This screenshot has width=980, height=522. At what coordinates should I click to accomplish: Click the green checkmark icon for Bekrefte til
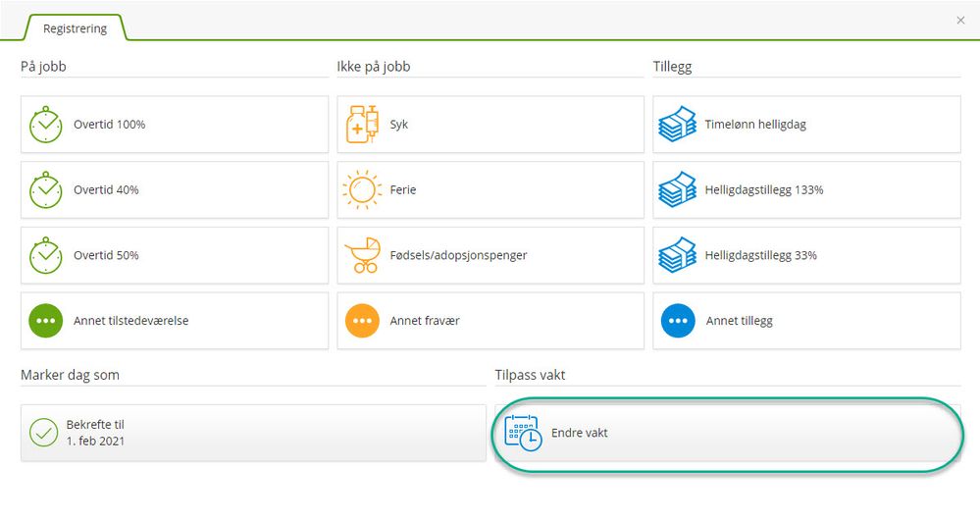44,433
